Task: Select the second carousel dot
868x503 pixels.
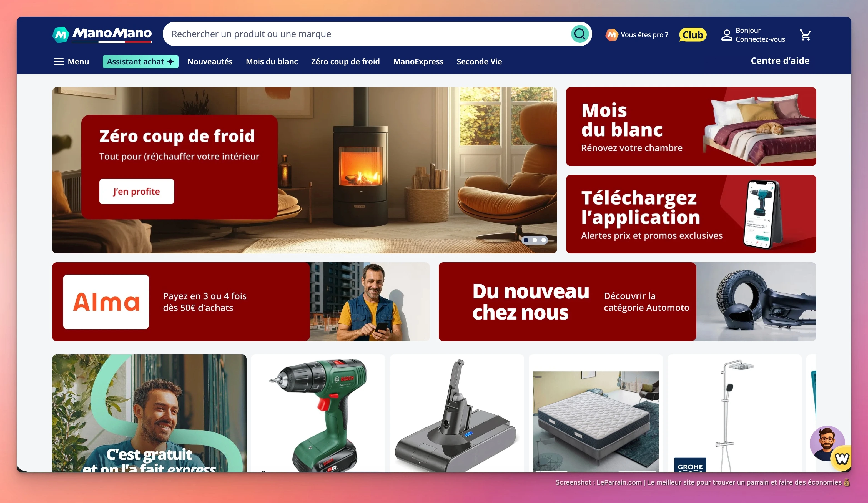Action: [x=535, y=240]
